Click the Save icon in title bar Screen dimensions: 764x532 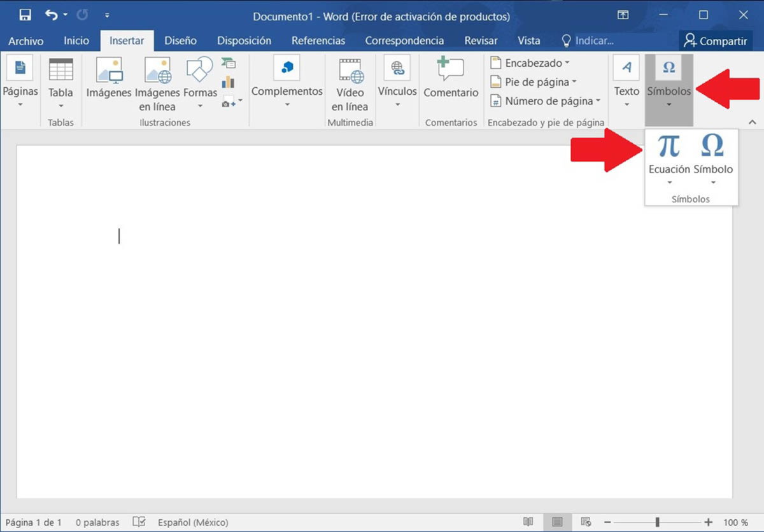point(25,15)
